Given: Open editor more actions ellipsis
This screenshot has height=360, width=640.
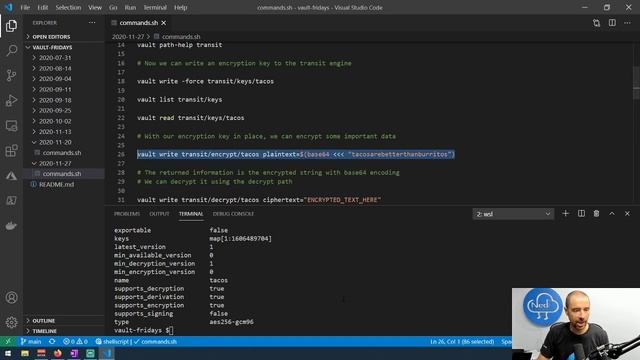Looking at the screenshot, I should 627,23.
